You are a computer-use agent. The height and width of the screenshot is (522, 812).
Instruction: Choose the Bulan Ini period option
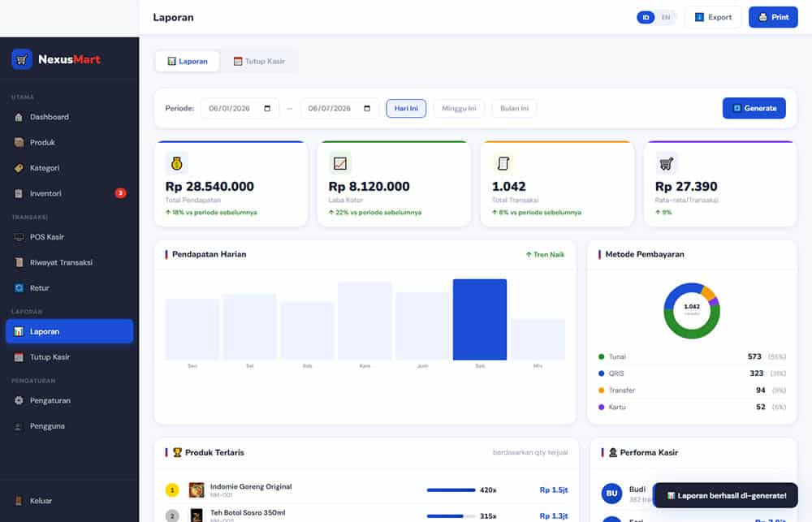tap(514, 108)
